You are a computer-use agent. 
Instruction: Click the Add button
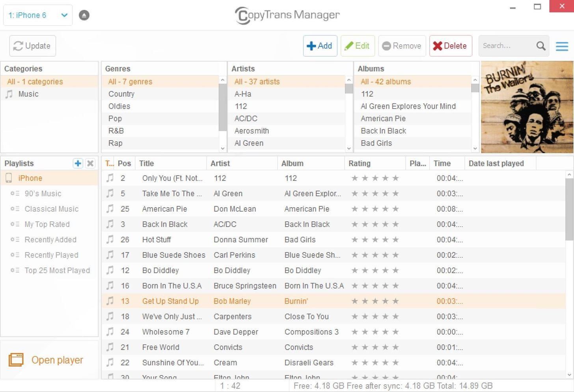320,46
